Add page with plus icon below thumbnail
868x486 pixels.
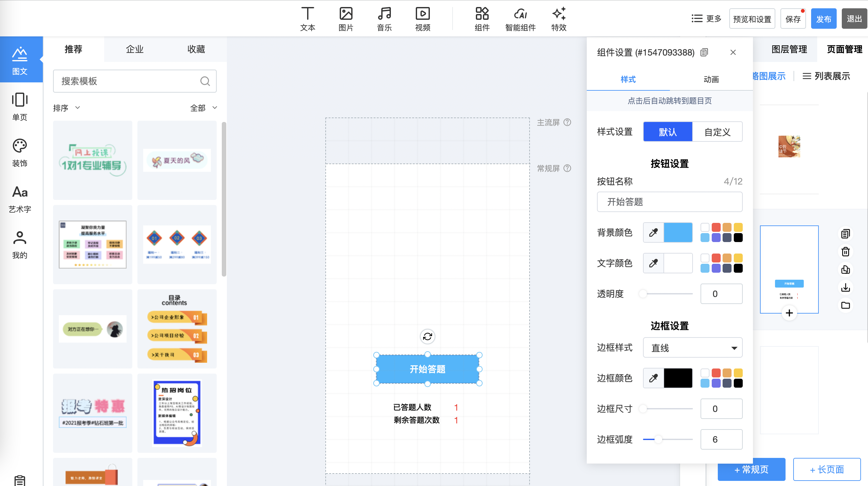point(789,313)
